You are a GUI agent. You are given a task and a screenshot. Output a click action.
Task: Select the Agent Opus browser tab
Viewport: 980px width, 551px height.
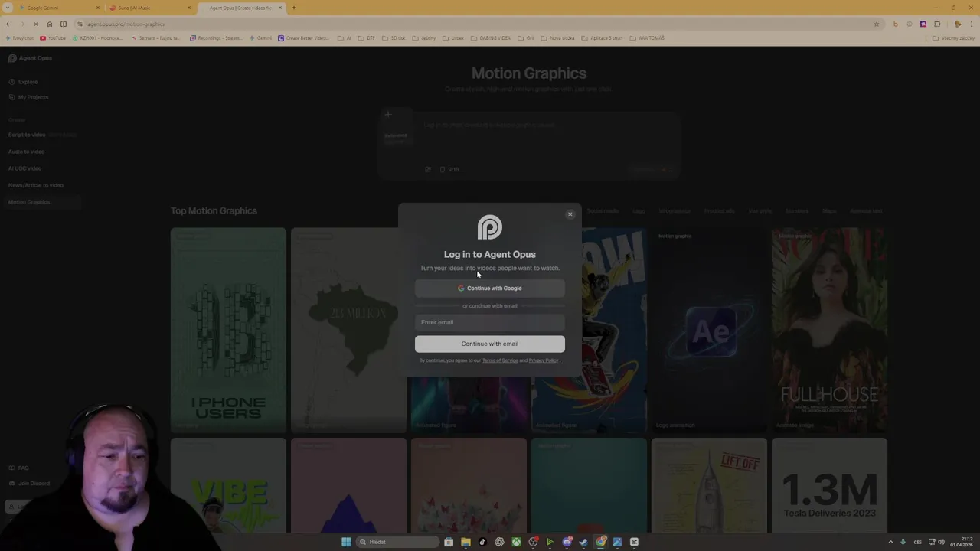[x=240, y=8]
